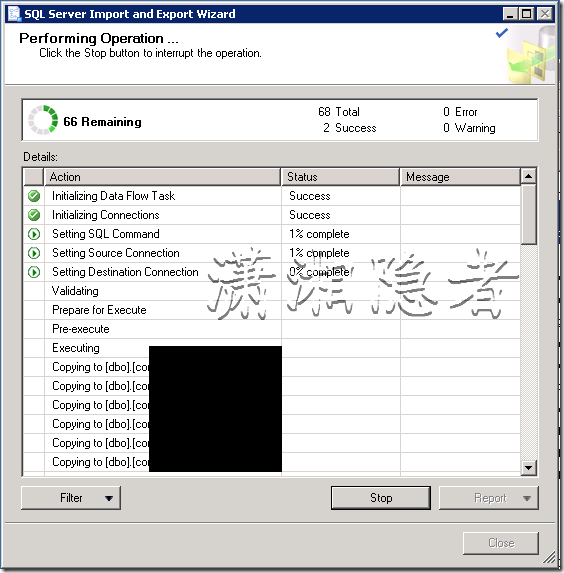Sort by the Status column header
This screenshot has height=573, width=564.
340,177
